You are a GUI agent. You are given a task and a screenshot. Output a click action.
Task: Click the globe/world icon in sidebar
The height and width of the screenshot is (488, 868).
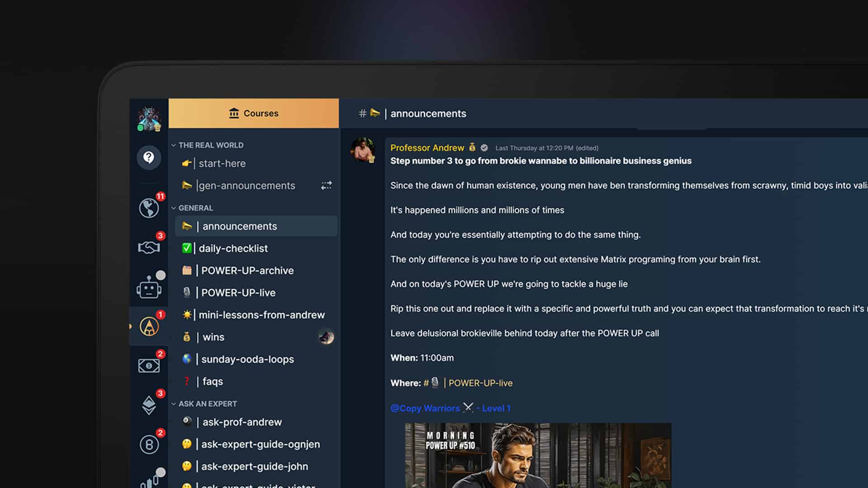point(149,208)
